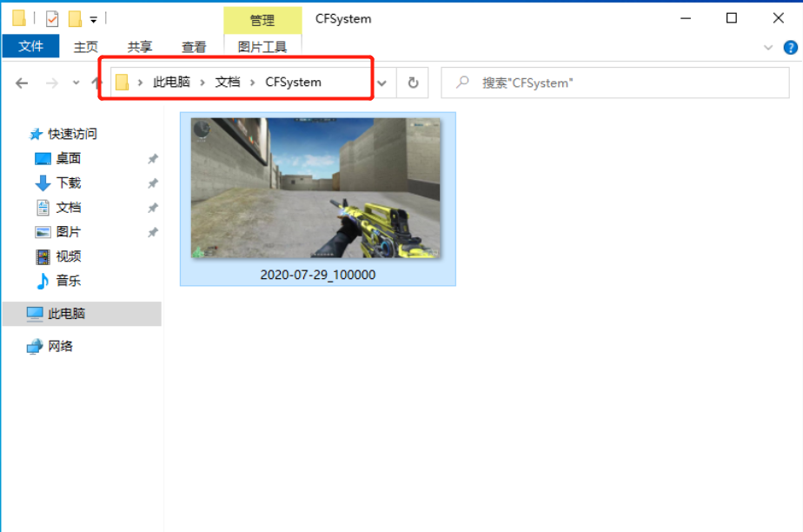Refresh the CFSystem folder view
Image resolution: width=803 pixels, height=532 pixels.
coord(413,83)
